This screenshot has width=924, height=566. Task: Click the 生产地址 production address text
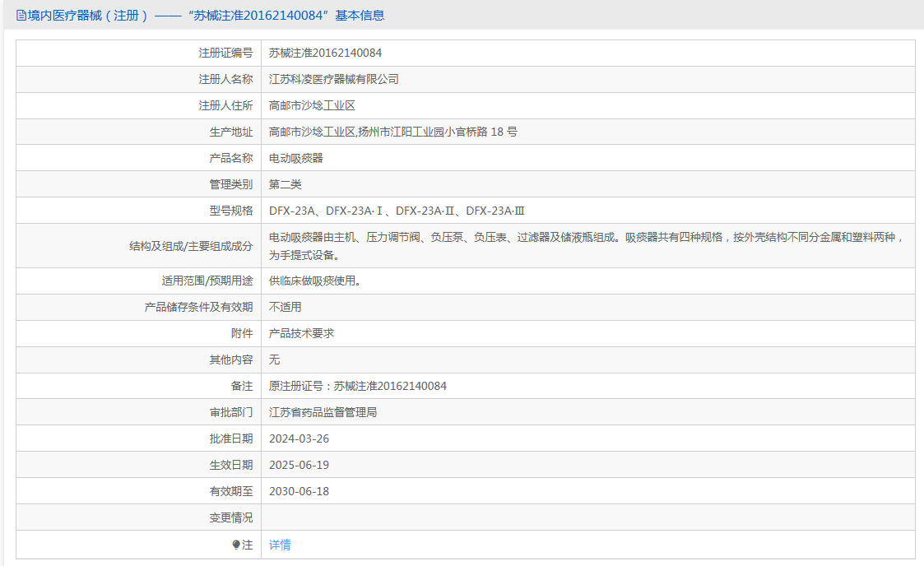click(x=393, y=132)
